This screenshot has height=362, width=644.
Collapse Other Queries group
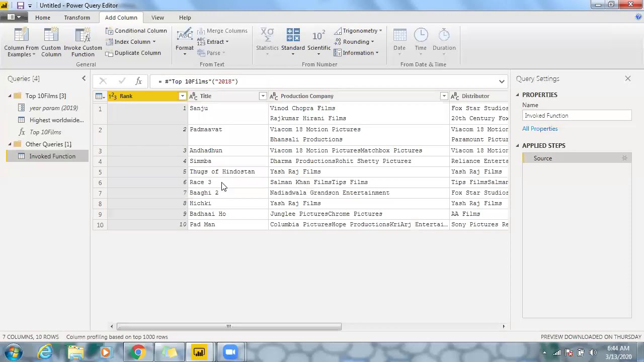click(10, 144)
